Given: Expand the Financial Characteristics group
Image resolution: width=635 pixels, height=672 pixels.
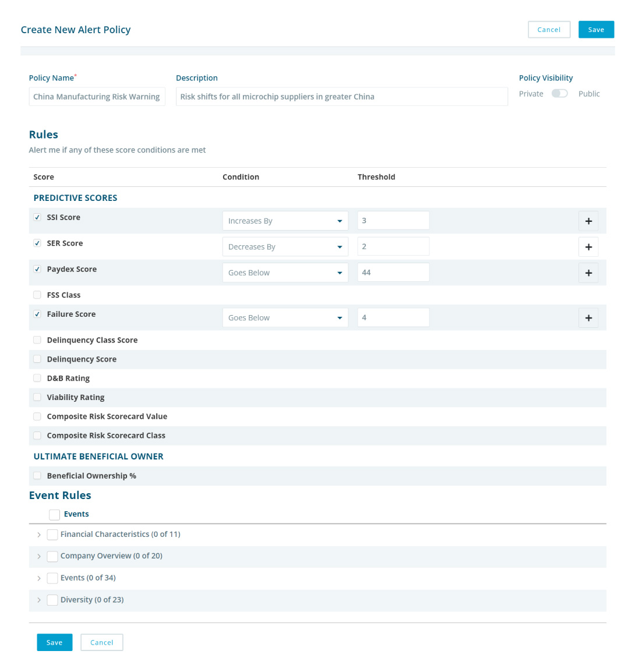Looking at the screenshot, I should tap(39, 535).
